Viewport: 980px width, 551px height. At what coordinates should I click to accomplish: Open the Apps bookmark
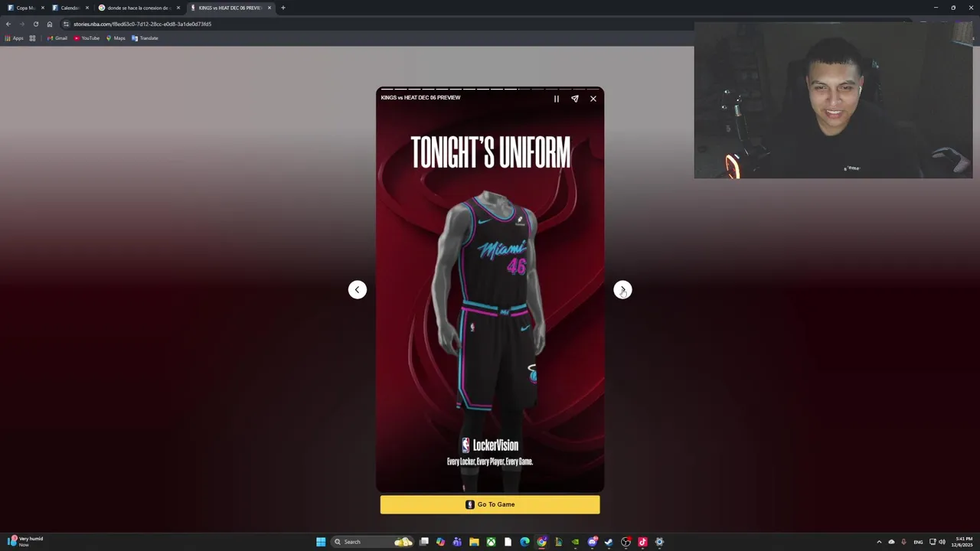tap(15, 38)
